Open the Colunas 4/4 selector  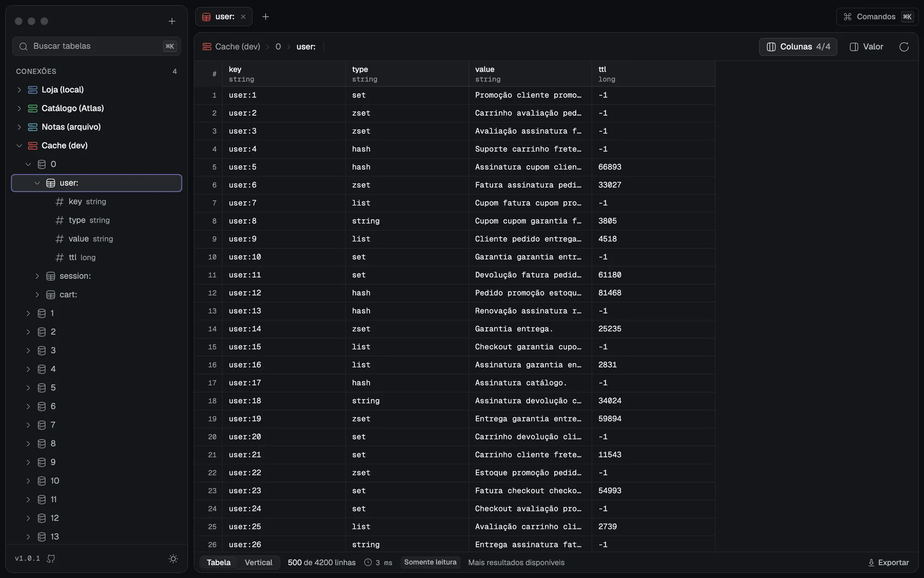tap(798, 47)
